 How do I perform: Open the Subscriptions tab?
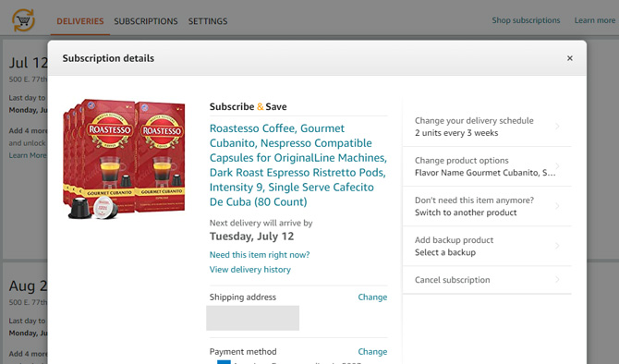(146, 21)
